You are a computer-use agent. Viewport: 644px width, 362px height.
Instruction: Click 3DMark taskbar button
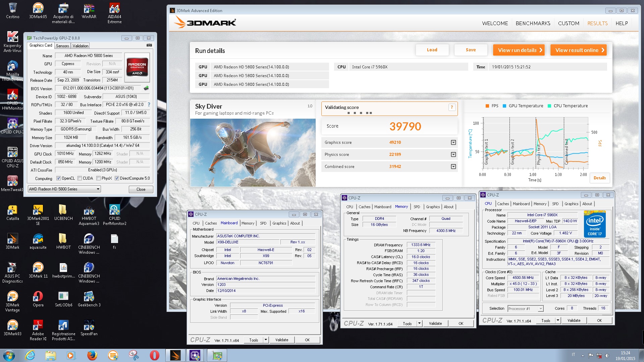tap(175, 355)
